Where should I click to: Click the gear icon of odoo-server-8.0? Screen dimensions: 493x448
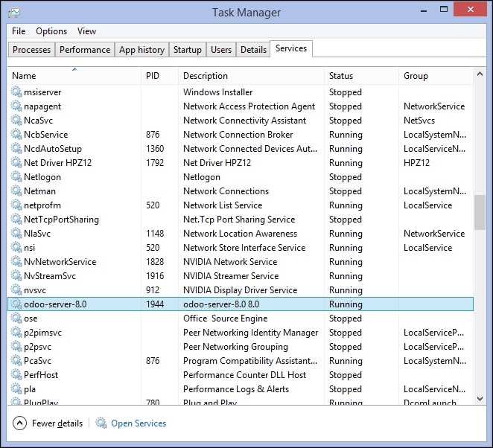pyautogui.click(x=16, y=304)
